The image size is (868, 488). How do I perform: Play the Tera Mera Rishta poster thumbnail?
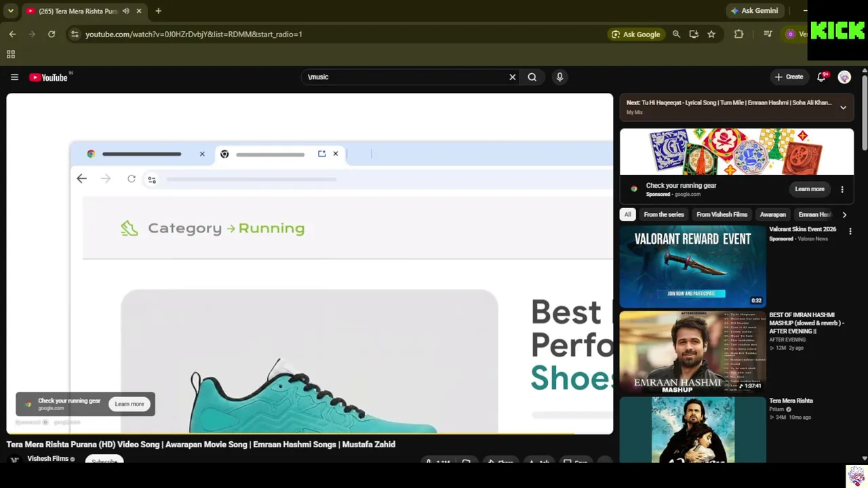[692, 430]
